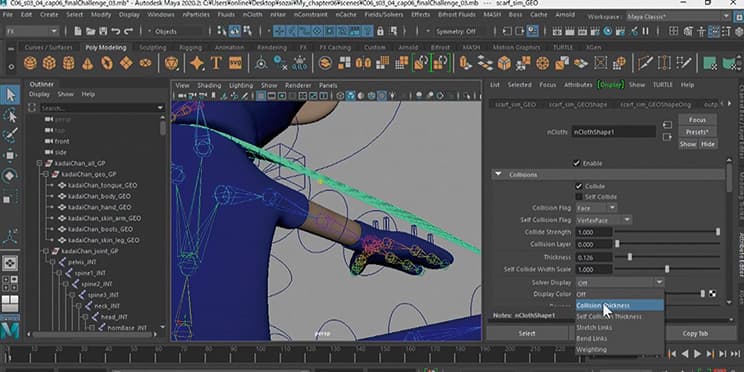Open the Outliner search options arrow
The image size is (744, 372).
pyautogui.click(x=160, y=108)
